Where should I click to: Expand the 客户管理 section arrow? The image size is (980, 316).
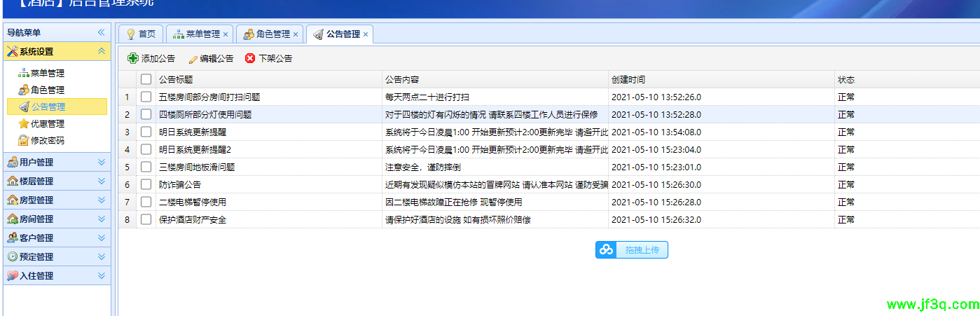pos(101,238)
